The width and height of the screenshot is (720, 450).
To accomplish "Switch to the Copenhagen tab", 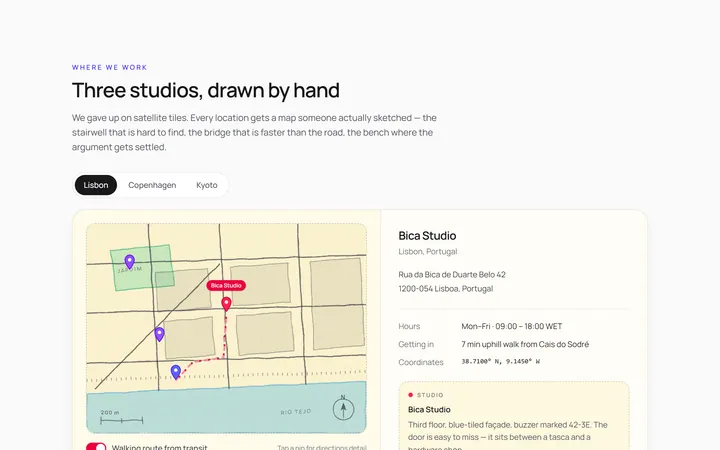I will point(152,185).
